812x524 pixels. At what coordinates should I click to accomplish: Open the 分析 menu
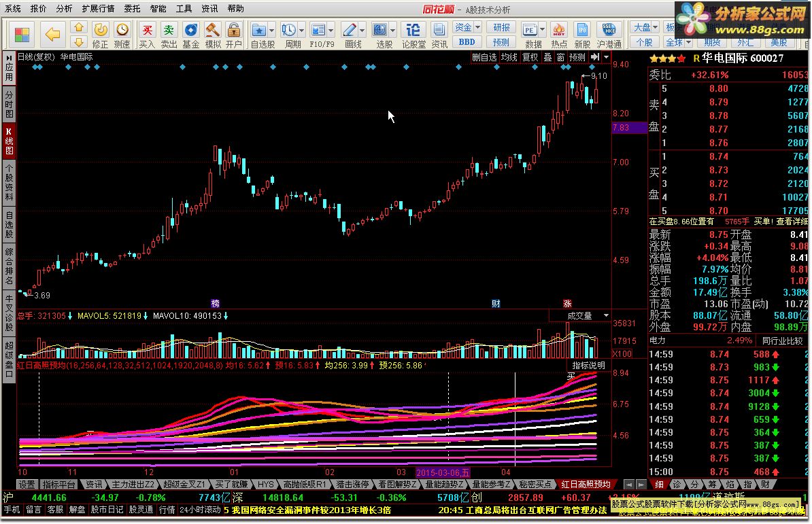pyautogui.click(x=64, y=9)
